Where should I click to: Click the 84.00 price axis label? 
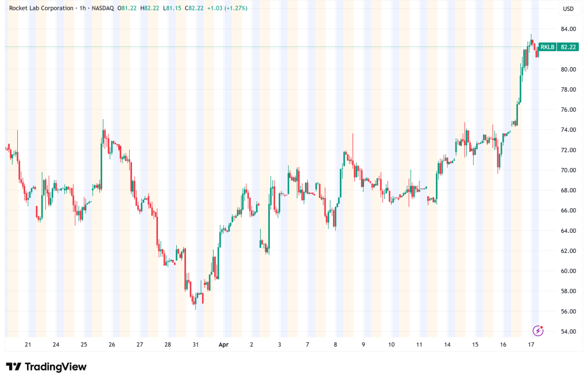(x=568, y=29)
